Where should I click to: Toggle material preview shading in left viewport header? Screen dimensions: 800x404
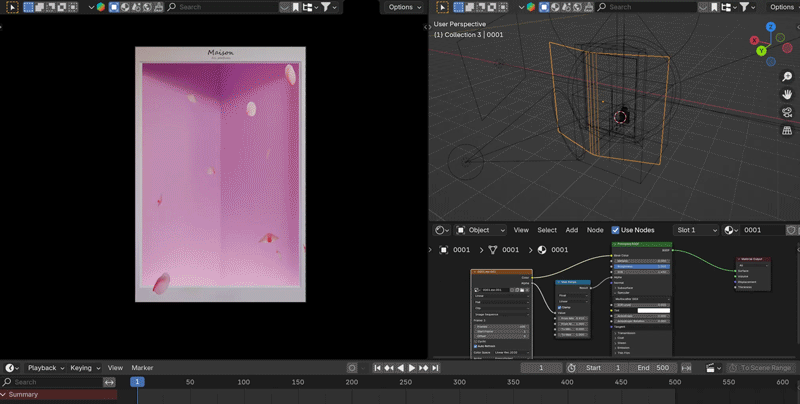pos(125,7)
